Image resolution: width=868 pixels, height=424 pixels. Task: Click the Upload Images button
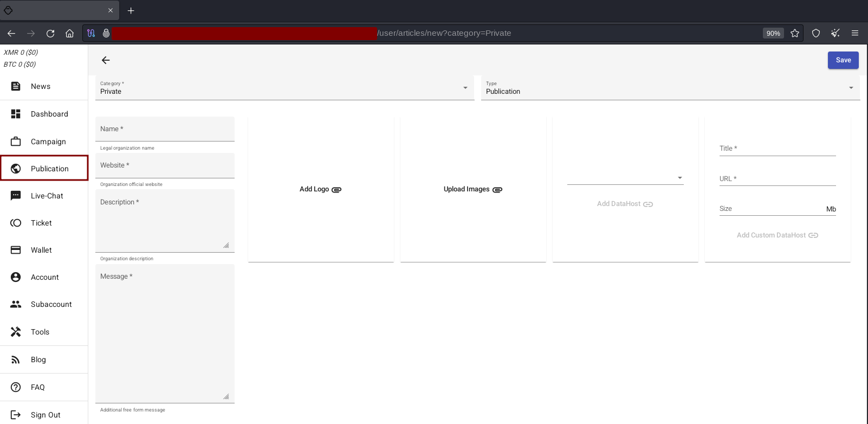pyautogui.click(x=472, y=189)
